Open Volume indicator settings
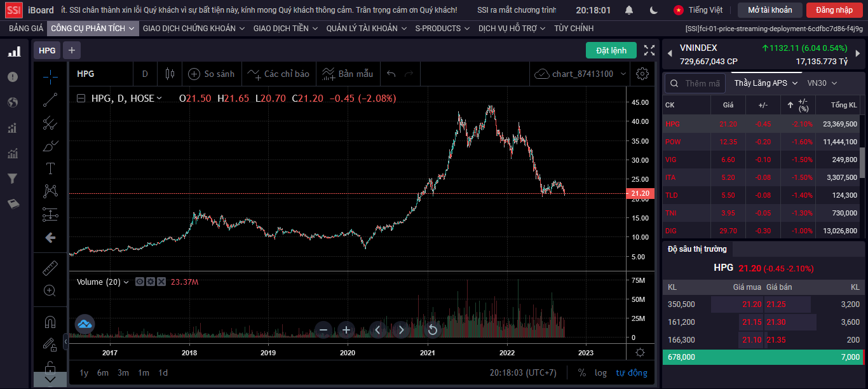 coord(151,282)
